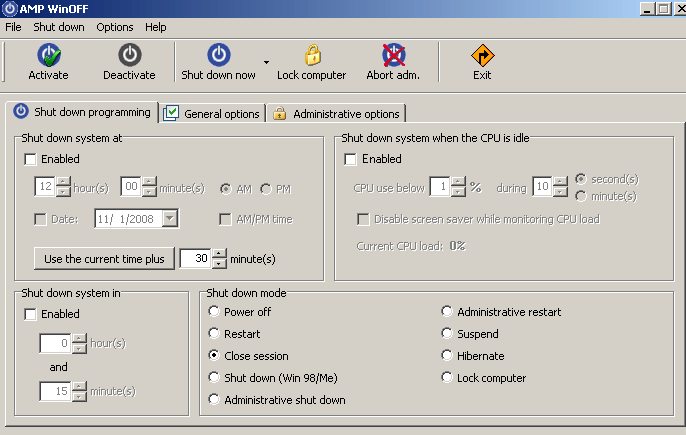The height and width of the screenshot is (435, 686).
Task: Decrease the current time plus minutes spinner
Action: [220, 263]
